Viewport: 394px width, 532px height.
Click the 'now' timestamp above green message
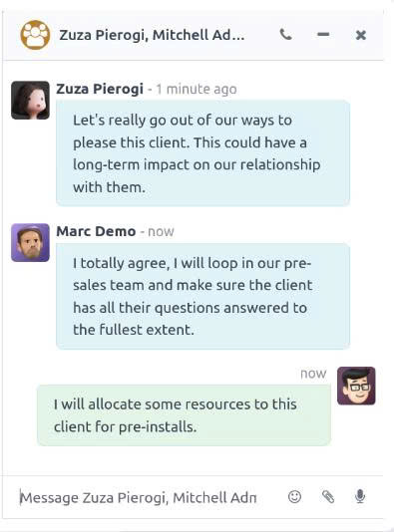[313, 374]
